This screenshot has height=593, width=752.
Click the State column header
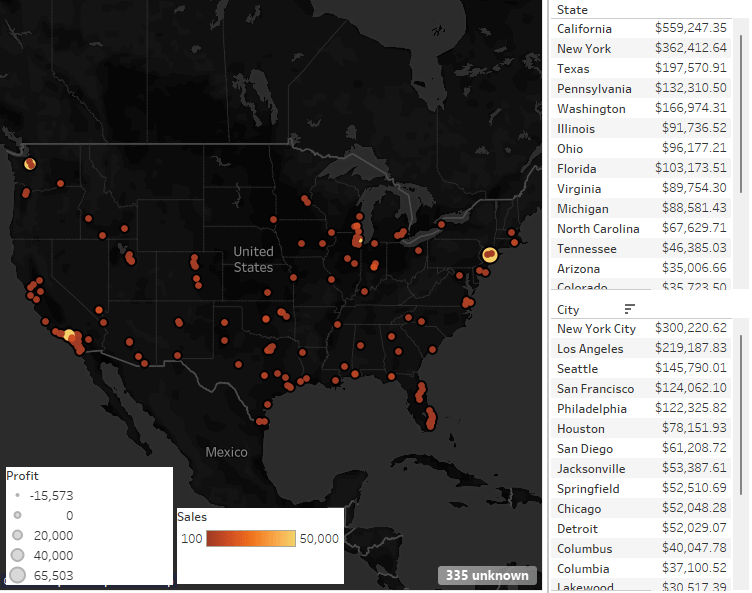tap(573, 9)
